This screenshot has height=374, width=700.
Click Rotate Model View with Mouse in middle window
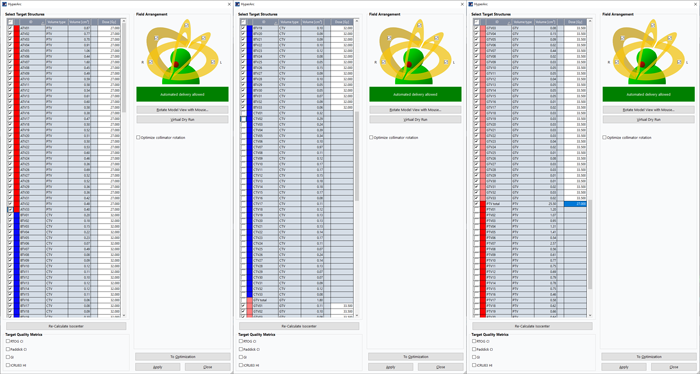[415, 110]
